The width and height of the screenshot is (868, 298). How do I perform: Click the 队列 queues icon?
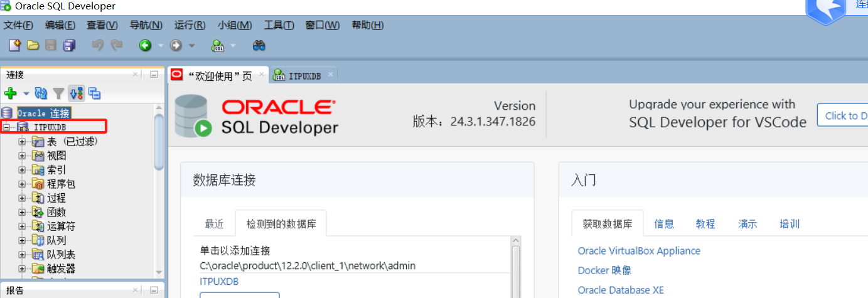tap(38, 240)
